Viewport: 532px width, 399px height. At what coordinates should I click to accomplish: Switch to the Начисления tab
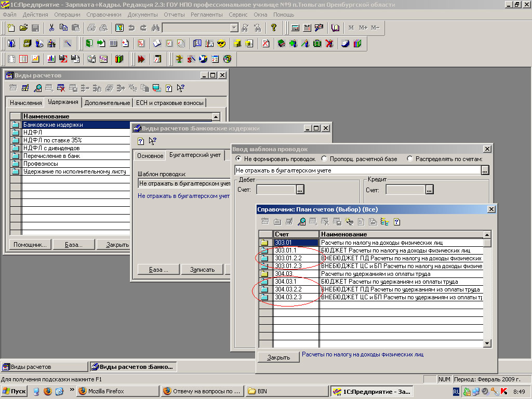click(x=25, y=103)
